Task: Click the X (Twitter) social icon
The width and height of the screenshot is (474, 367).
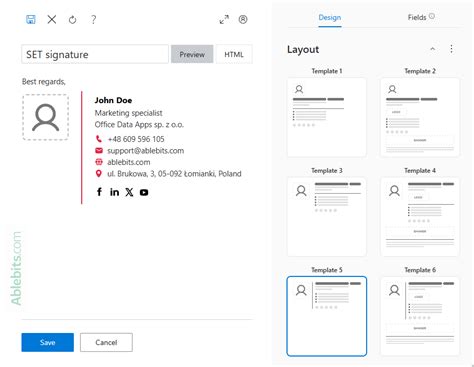Action: coord(129,192)
